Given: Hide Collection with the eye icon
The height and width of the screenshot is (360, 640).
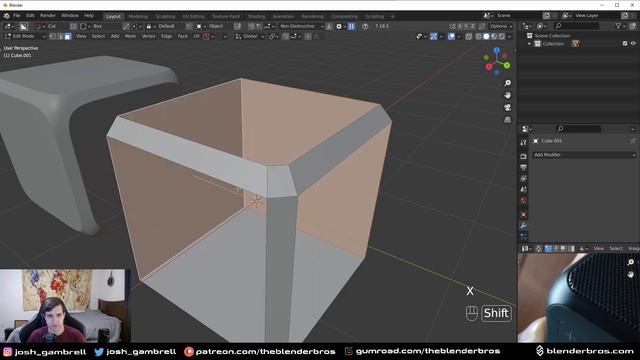Looking at the screenshot, I should 633,43.
